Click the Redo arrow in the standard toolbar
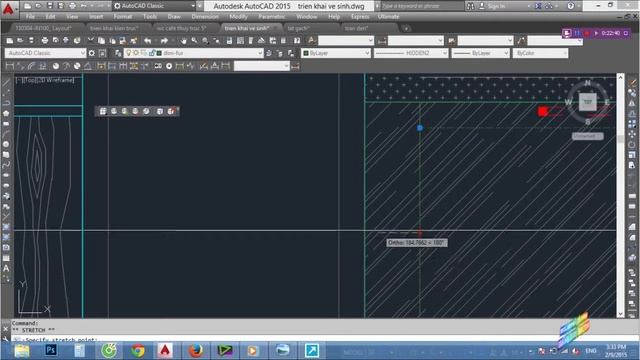 164,40
